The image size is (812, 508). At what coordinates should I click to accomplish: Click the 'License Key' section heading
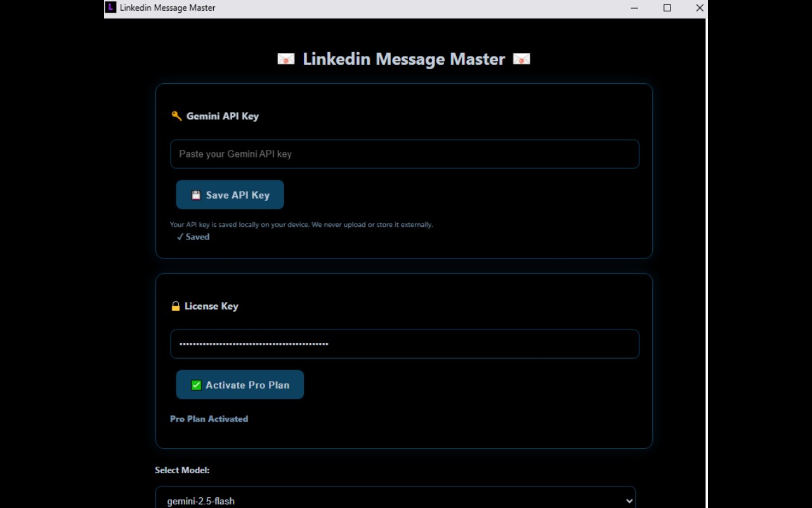(x=211, y=306)
